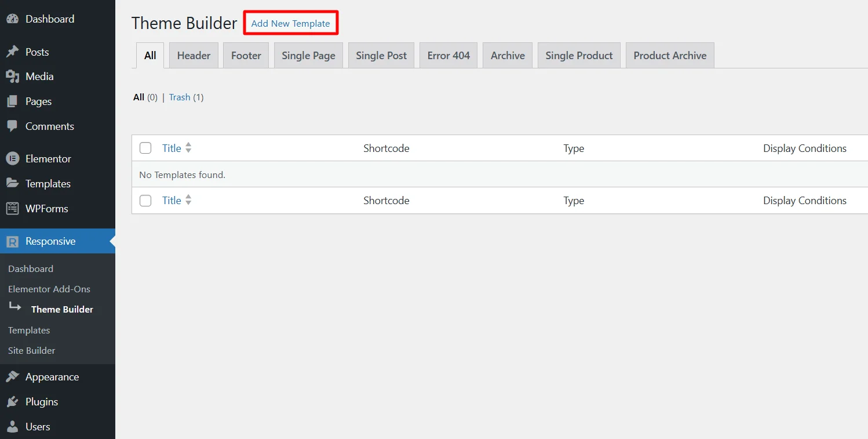868x439 pixels.
Task: Sort by Title using header sort arrows
Action: point(188,148)
